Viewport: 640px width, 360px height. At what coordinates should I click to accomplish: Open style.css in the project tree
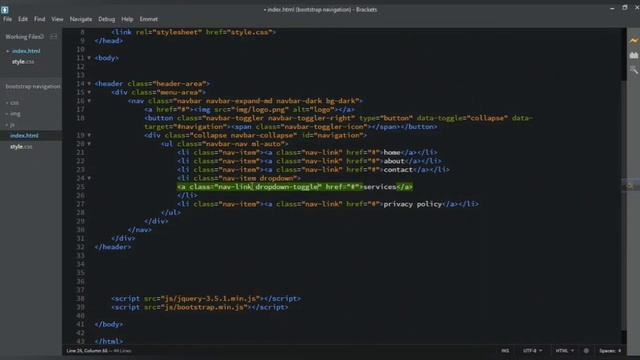21,147
